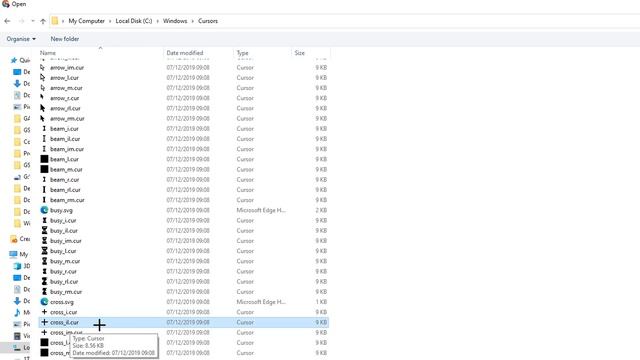This screenshot has height=360, width=640.
Task: Select the beam_il.cur I-beam icon
Action: (x=44, y=139)
